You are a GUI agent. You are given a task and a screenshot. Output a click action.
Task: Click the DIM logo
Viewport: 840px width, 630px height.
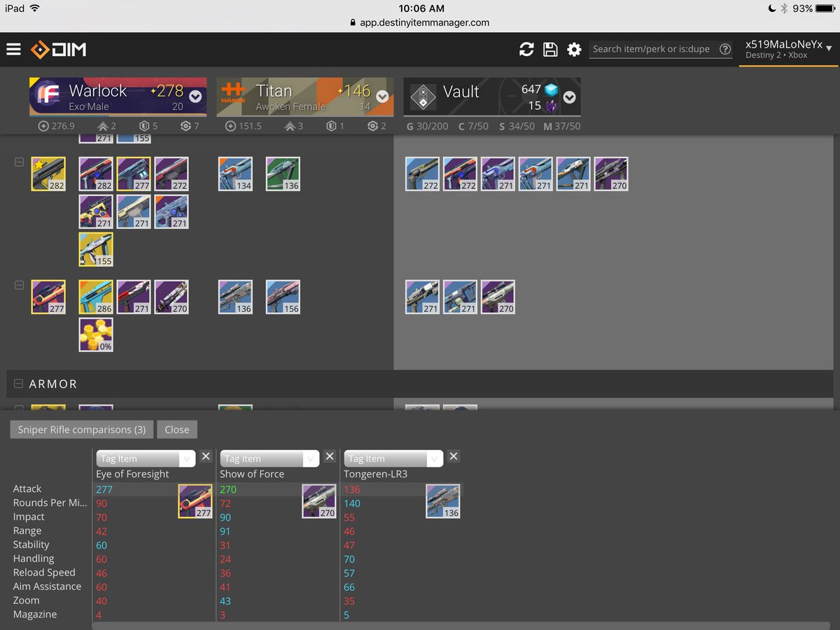point(58,50)
